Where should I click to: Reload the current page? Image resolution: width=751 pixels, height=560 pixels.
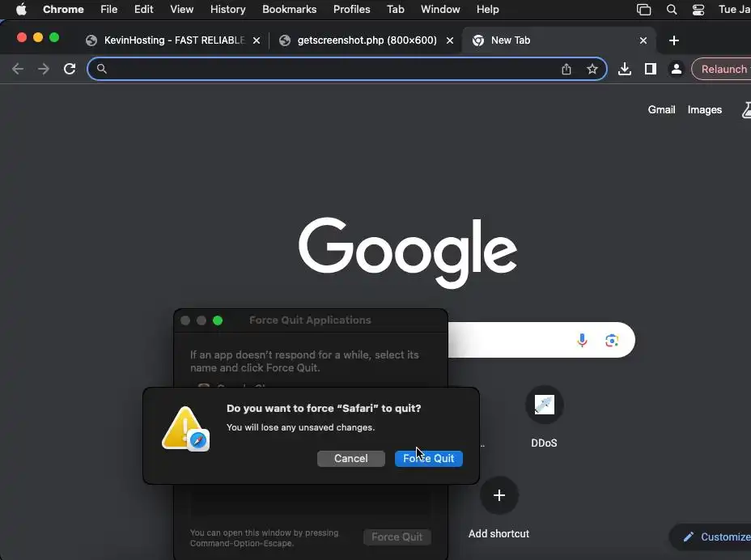[70, 69]
